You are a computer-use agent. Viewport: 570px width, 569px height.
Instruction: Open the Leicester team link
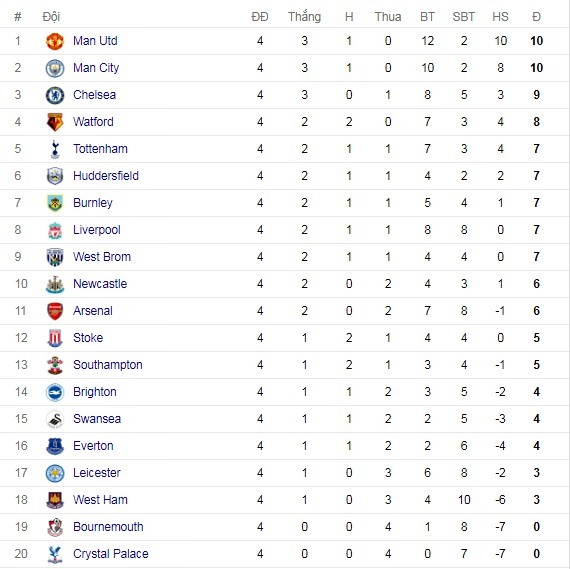pyautogui.click(x=97, y=473)
